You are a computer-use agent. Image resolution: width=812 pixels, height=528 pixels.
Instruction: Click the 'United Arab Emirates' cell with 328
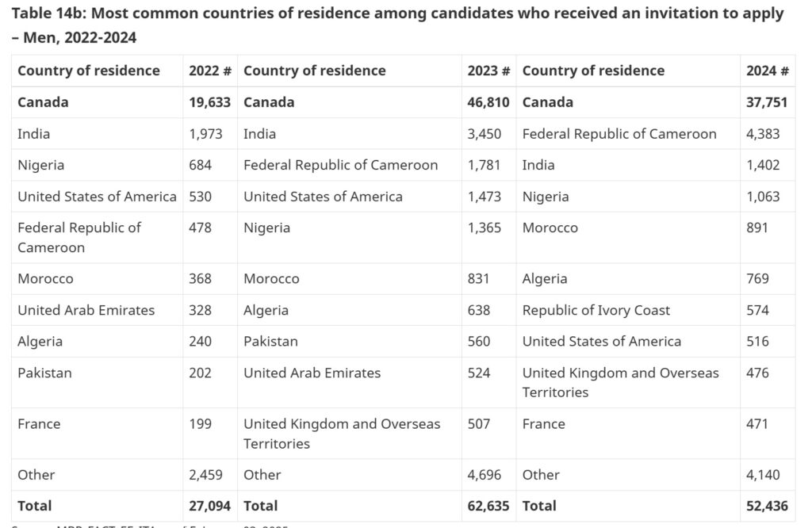pos(86,310)
